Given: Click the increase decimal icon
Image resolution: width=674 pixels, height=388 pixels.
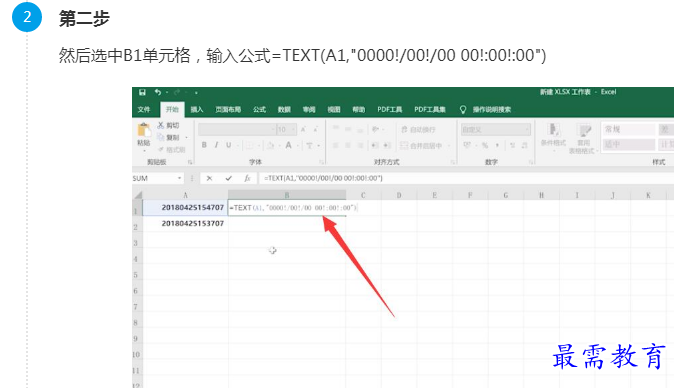Looking at the screenshot, I should tap(512, 145).
